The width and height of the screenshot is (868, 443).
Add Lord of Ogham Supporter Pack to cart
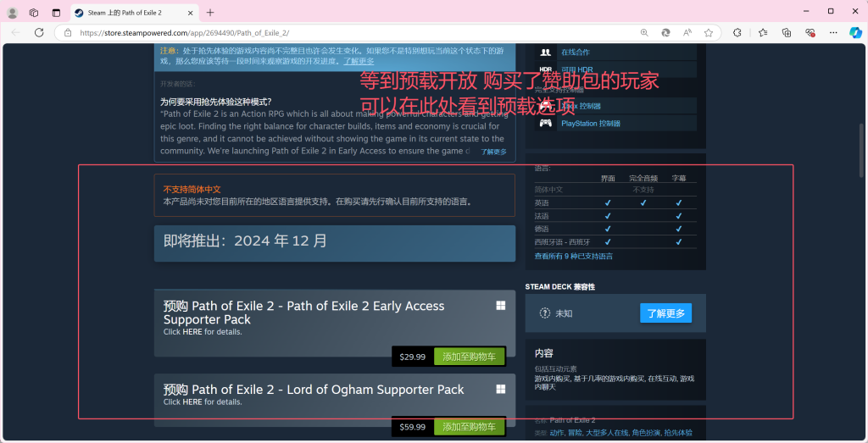point(470,427)
